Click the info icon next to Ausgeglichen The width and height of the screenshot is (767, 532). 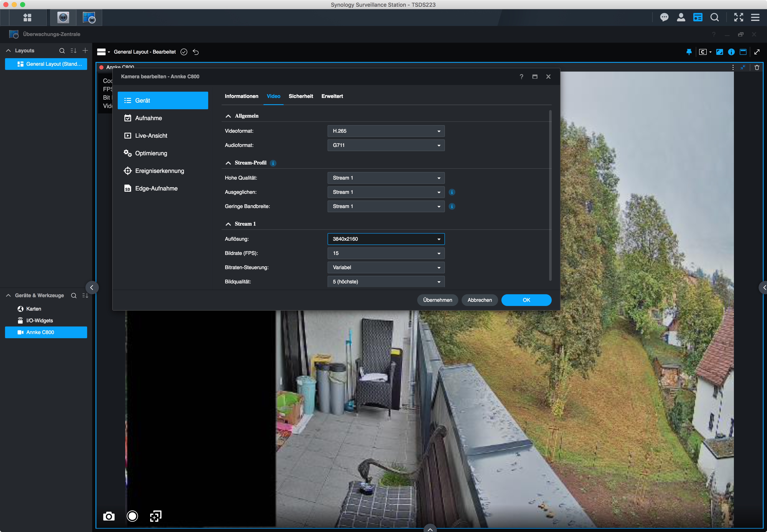(x=452, y=192)
